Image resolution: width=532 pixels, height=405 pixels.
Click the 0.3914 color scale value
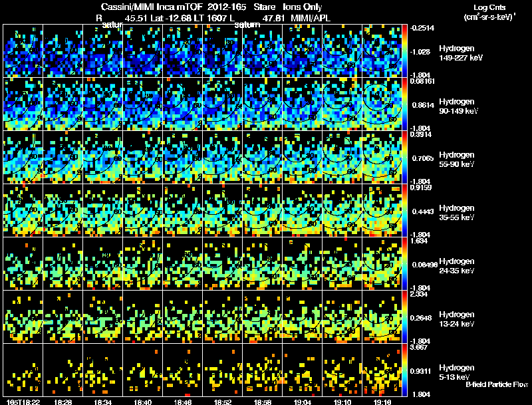coord(421,134)
